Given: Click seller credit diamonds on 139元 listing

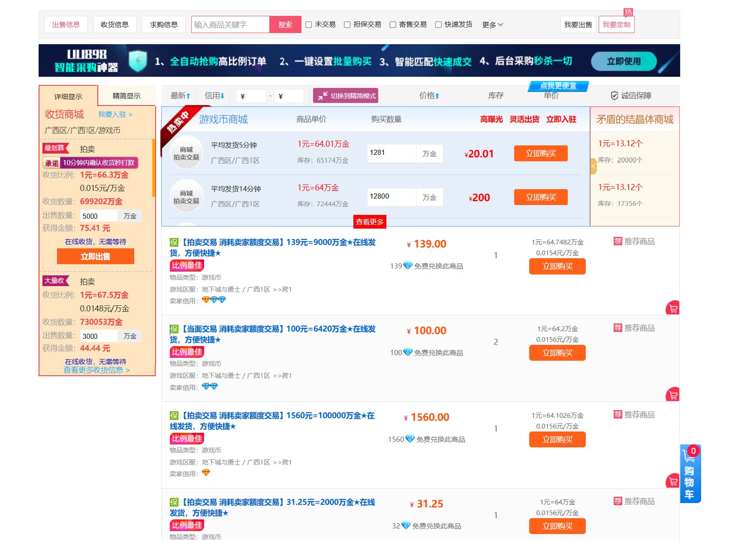Looking at the screenshot, I should pos(214,300).
